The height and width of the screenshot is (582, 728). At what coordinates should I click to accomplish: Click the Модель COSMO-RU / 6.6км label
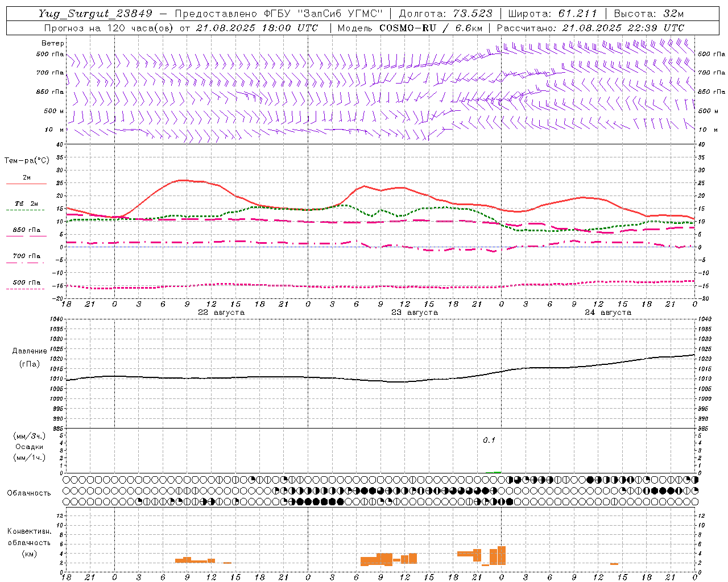pos(410,28)
